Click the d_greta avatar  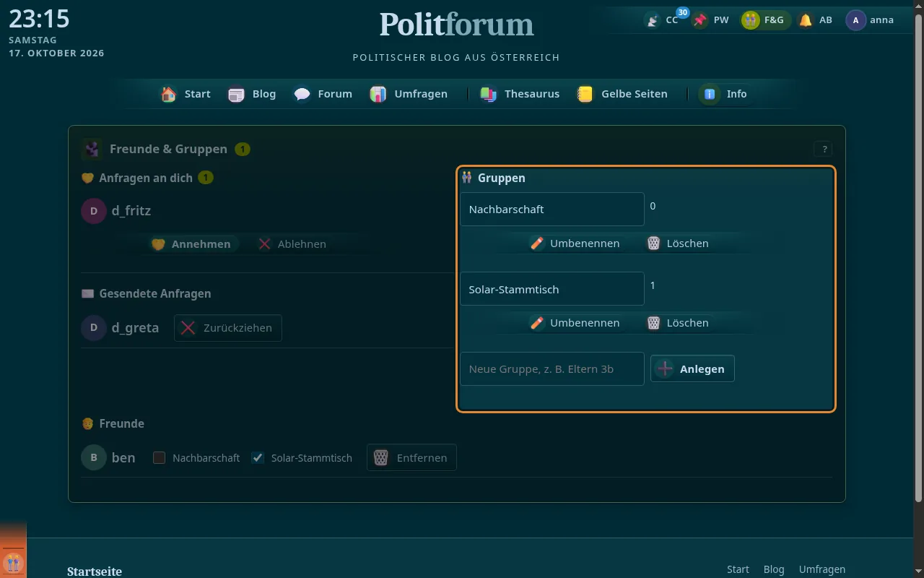[x=94, y=328]
